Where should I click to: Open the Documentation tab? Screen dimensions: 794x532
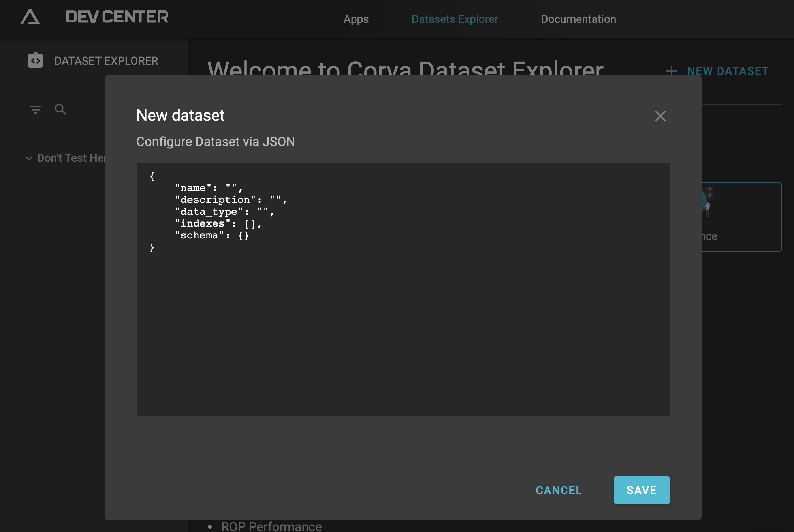tap(578, 19)
